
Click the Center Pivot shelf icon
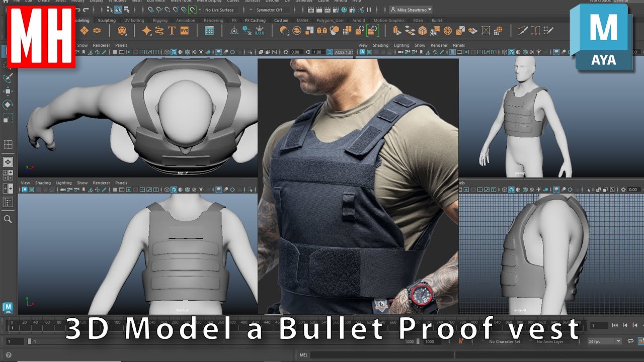[234, 31]
